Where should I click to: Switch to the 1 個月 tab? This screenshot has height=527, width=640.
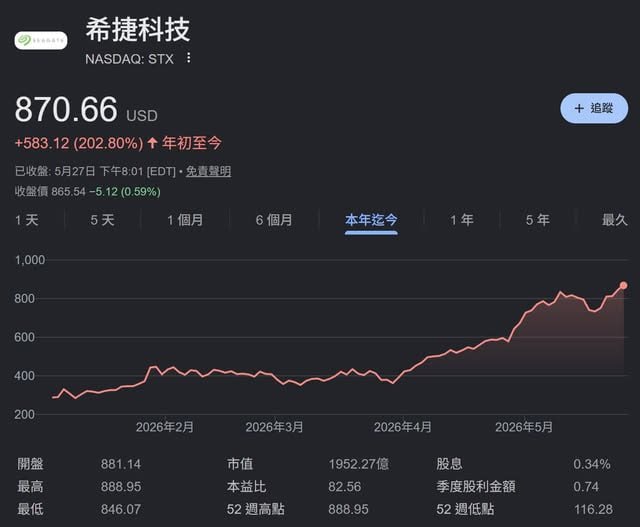pyautogui.click(x=185, y=220)
